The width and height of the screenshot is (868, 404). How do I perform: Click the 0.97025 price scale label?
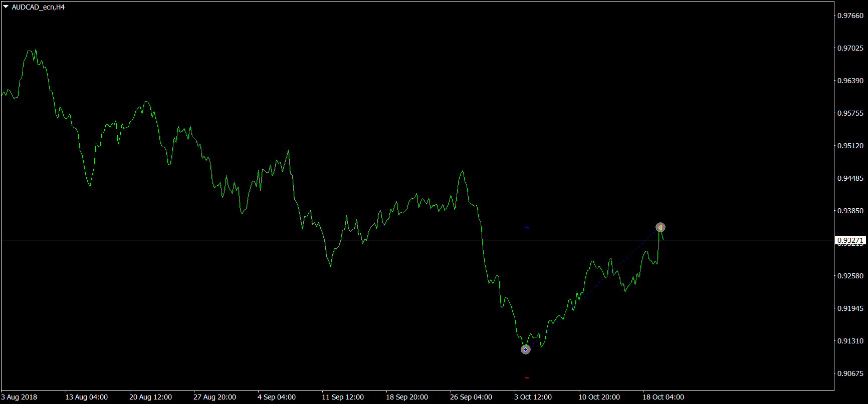(850, 48)
